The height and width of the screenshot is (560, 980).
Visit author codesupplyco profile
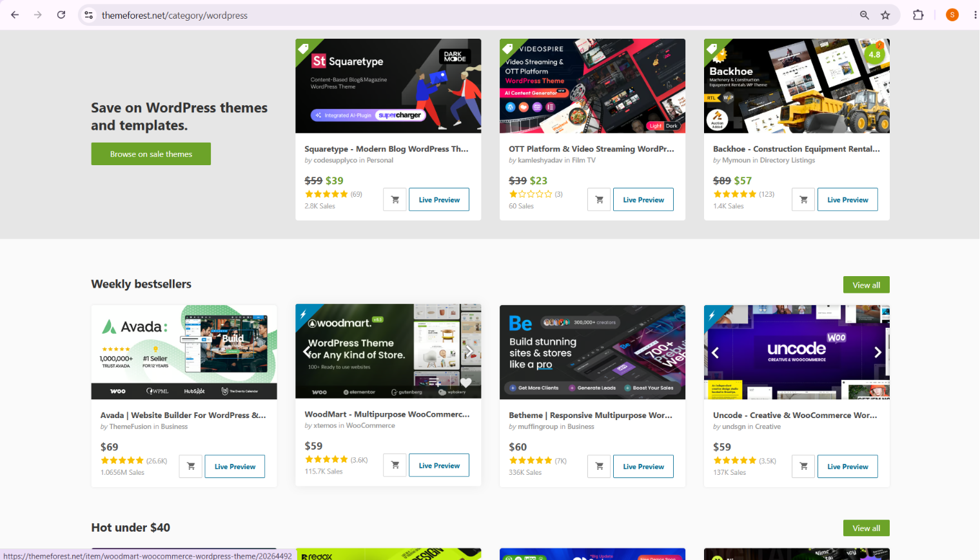point(335,160)
